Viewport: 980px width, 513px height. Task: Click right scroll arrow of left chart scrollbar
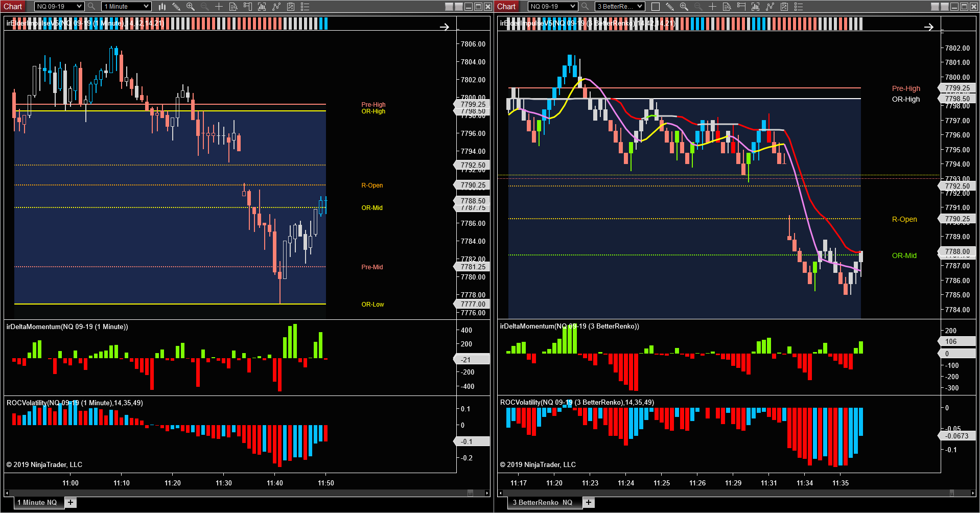(487, 493)
